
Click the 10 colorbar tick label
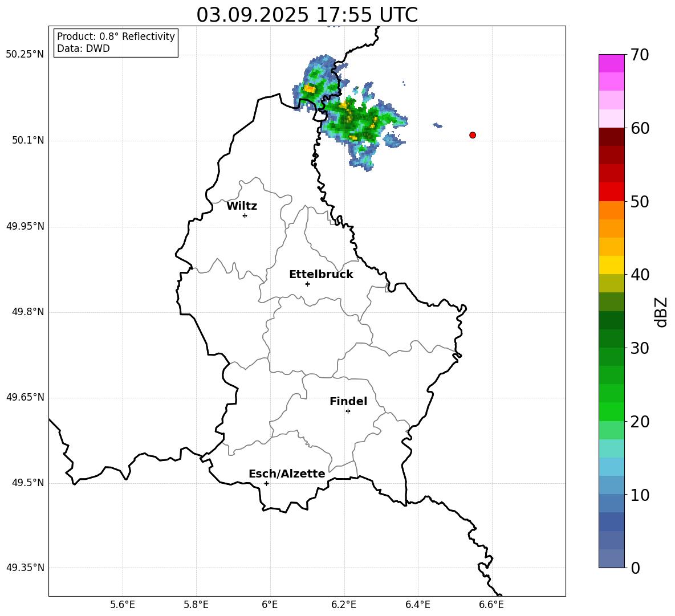pos(640,495)
